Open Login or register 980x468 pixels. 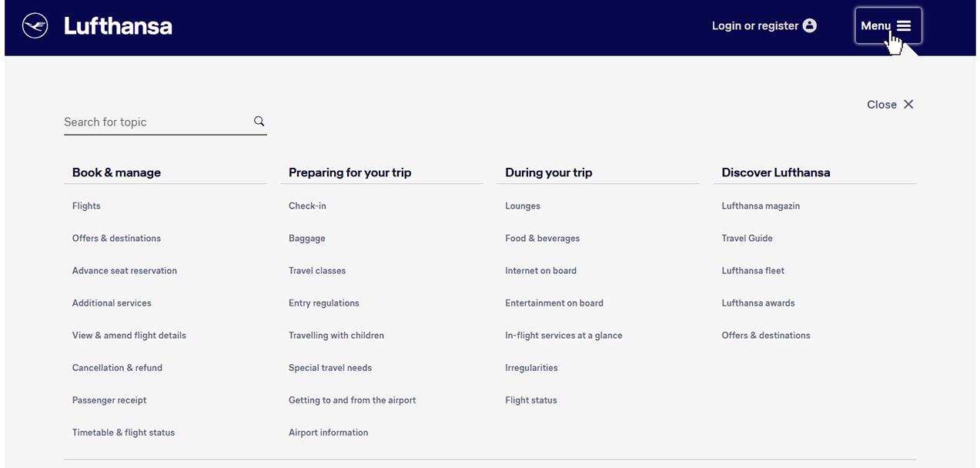754,25
